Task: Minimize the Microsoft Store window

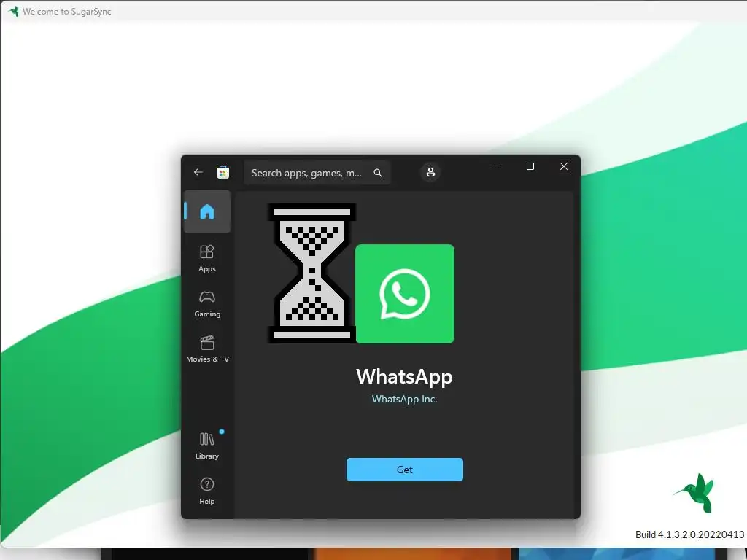Action: pos(496,166)
